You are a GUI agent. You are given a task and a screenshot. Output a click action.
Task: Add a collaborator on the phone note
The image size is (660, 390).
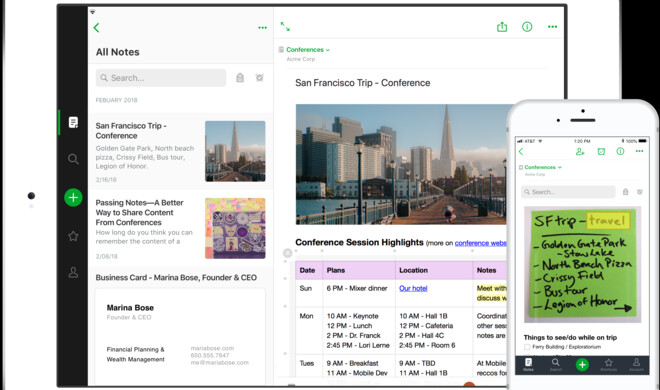[580, 151]
